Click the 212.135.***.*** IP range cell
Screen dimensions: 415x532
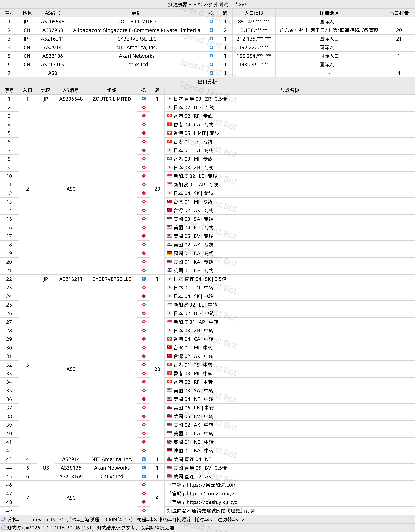click(254, 39)
